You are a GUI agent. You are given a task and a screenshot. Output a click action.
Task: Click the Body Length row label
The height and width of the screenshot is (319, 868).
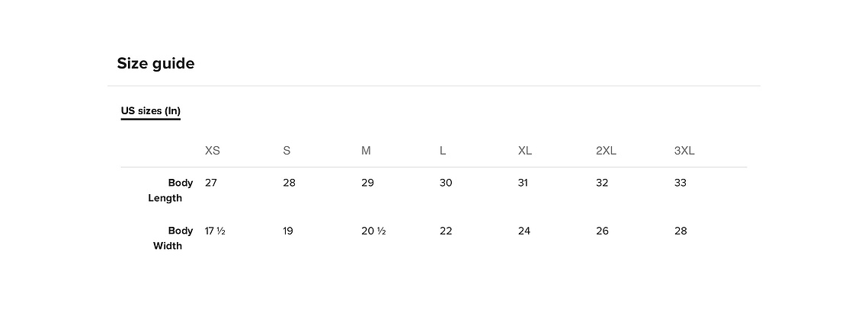[x=171, y=190]
